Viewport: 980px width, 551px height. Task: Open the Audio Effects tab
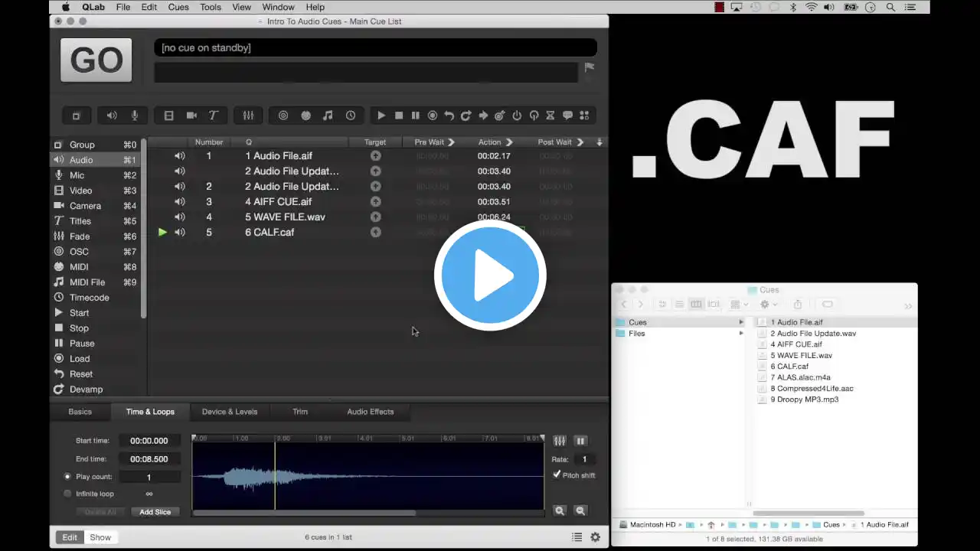371,412
